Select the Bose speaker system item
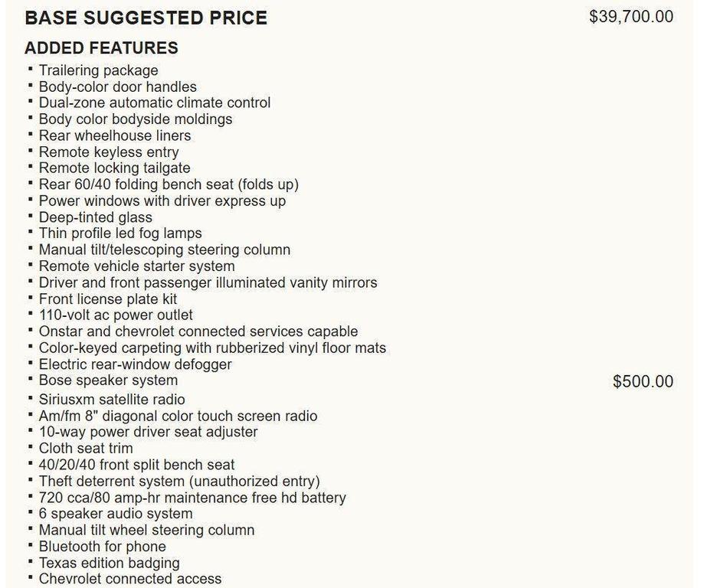This screenshot has width=704, height=588. [x=108, y=381]
